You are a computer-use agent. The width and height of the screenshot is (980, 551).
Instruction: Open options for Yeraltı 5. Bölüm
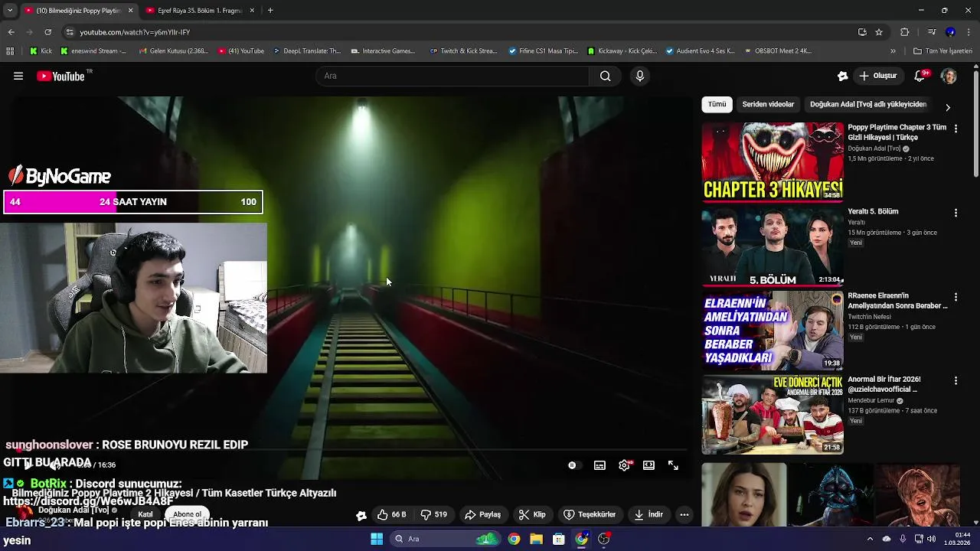tap(955, 213)
